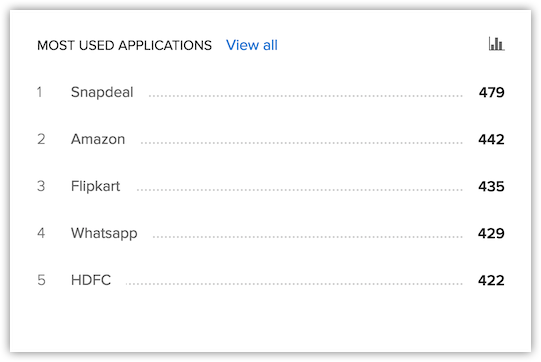Switch to bar chart view icon
541x362 pixels.
tap(496, 44)
